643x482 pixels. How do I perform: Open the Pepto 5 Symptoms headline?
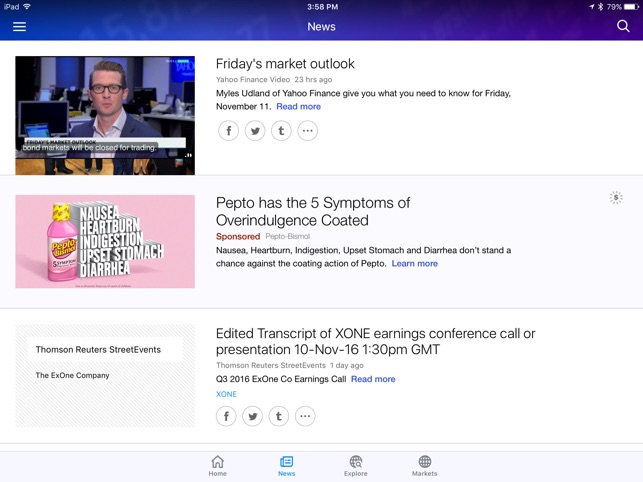pyautogui.click(x=313, y=212)
